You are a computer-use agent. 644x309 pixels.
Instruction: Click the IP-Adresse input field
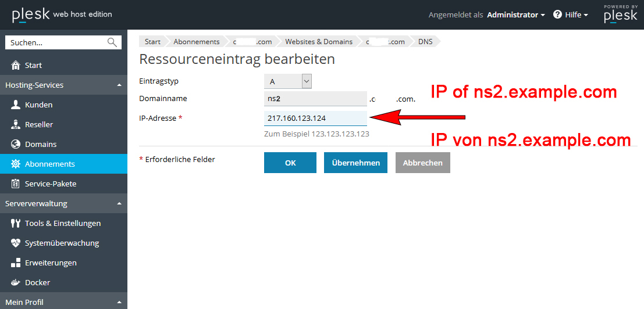click(x=315, y=118)
